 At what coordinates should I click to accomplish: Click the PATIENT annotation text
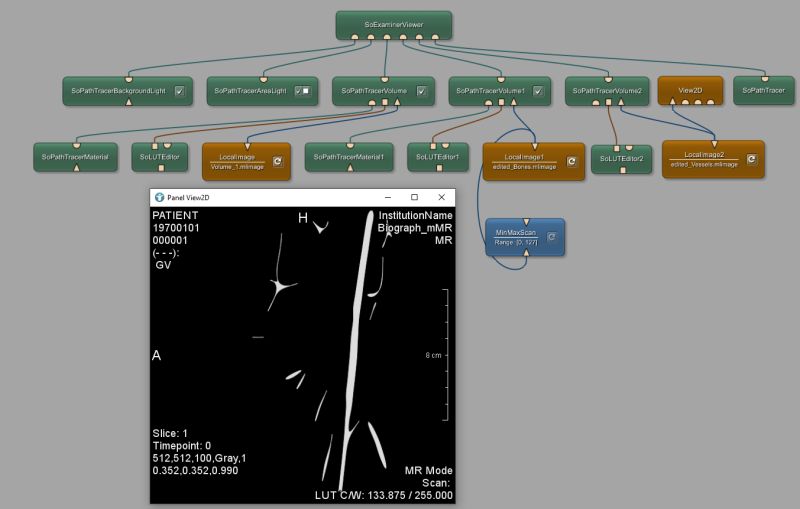coord(175,215)
